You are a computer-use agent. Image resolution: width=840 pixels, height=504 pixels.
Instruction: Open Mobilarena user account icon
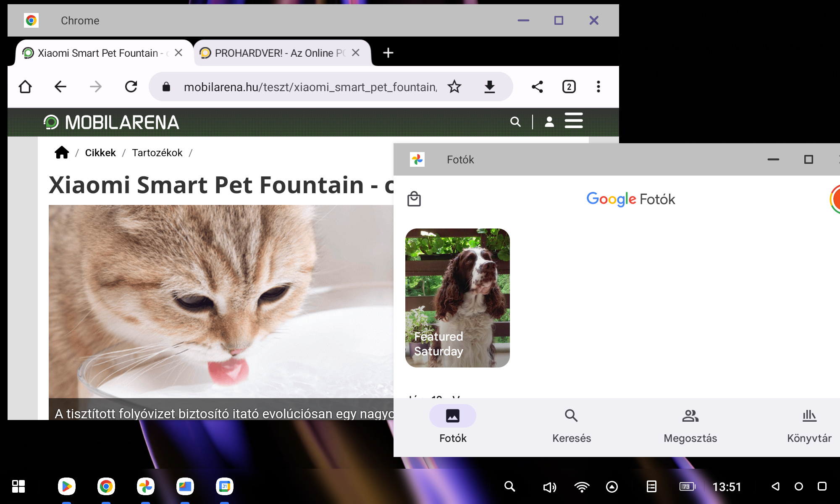[549, 122]
